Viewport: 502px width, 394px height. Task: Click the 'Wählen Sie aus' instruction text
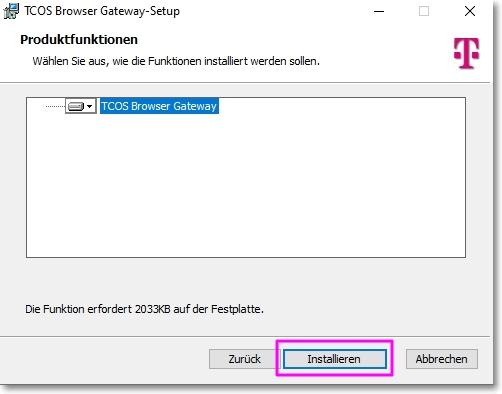(x=176, y=61)
